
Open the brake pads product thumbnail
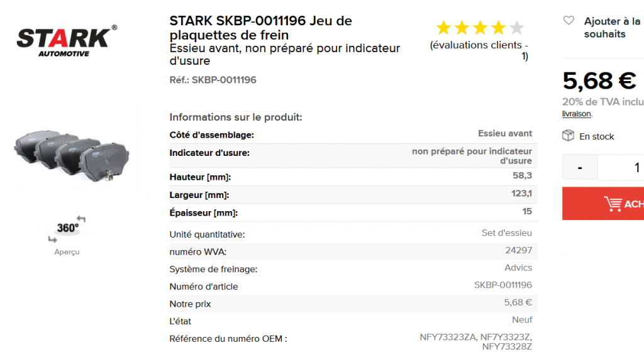(x=72, y=155)
